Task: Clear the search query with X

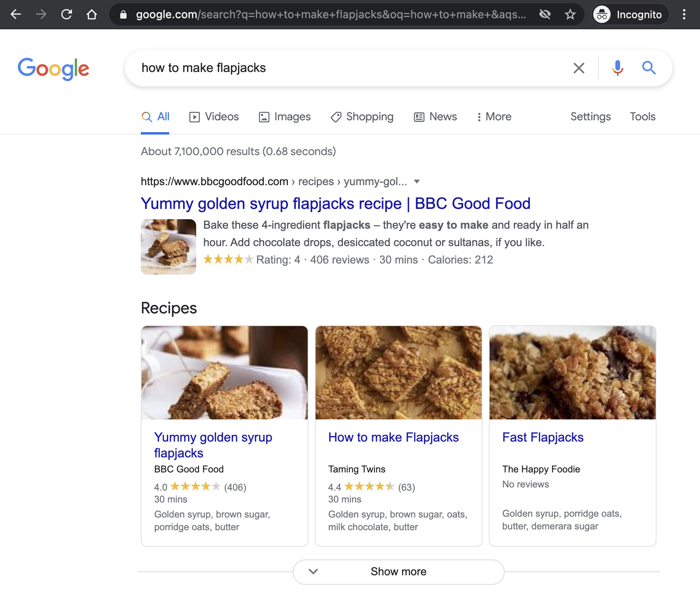Action: 579,68
